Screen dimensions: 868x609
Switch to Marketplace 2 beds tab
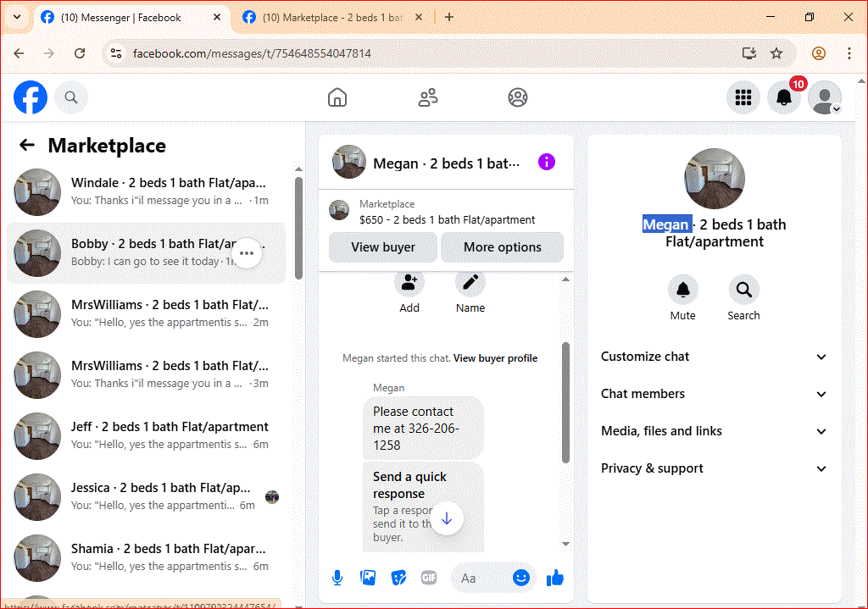[x=332, y=18]
